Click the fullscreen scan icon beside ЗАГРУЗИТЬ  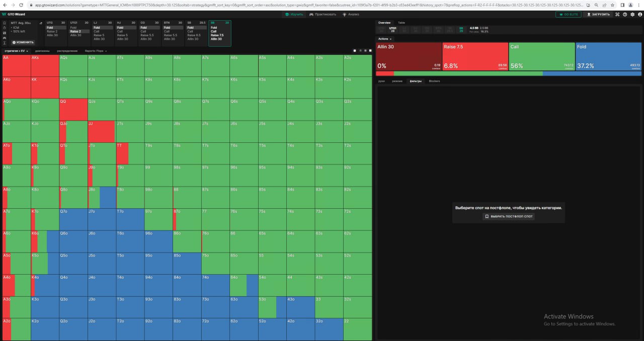point(618,14)
